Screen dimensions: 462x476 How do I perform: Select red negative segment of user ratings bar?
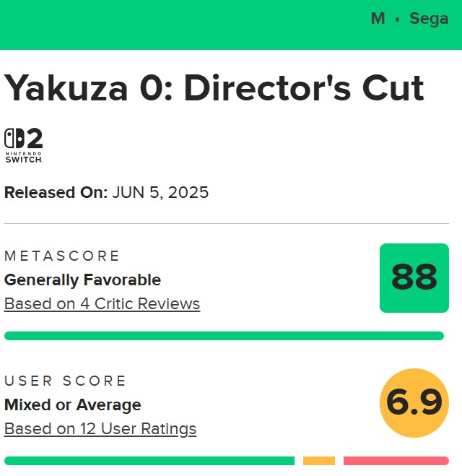396,461
